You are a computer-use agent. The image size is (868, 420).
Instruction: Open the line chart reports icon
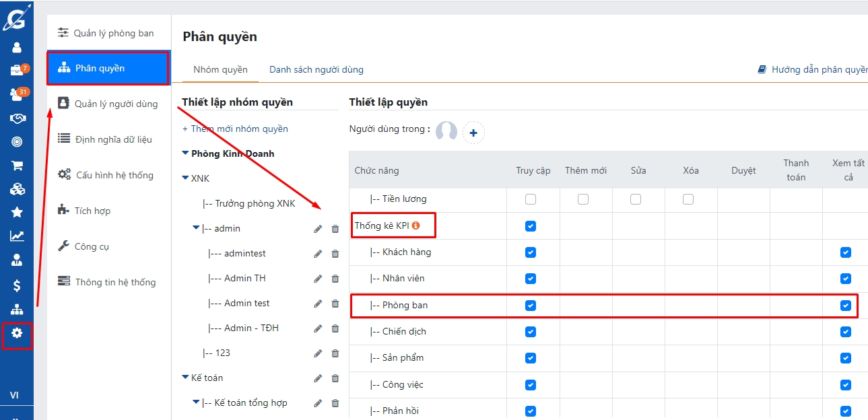click(17, 236)
